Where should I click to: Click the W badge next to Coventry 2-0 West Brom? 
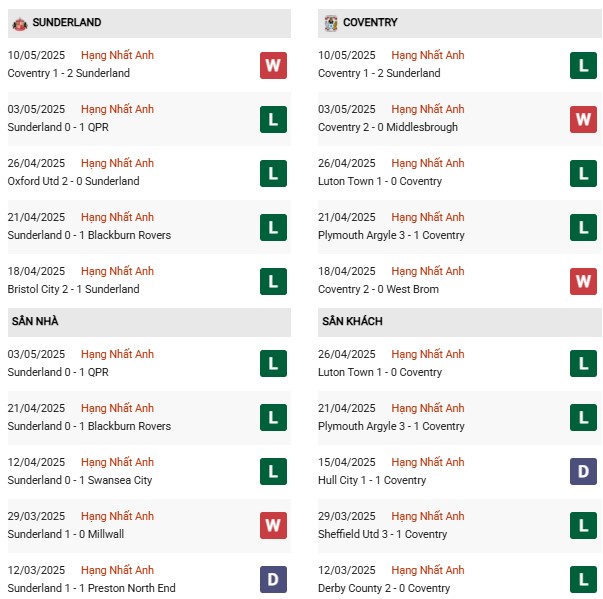pos(583,281)
